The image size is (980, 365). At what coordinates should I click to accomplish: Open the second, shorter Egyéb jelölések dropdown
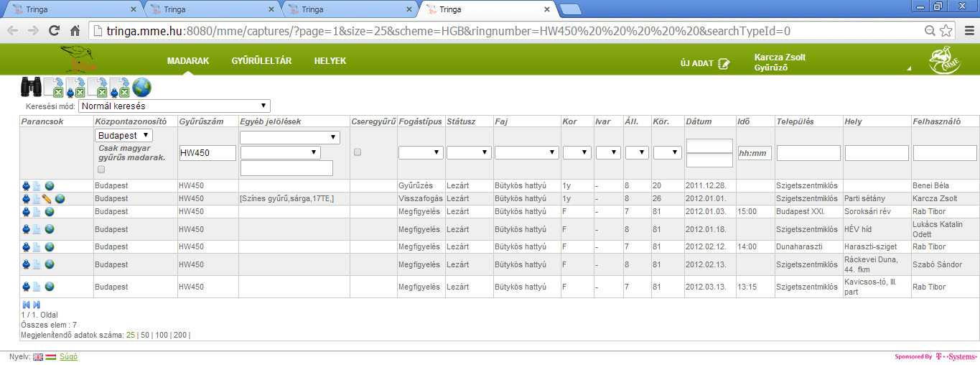tap(280, 152)
